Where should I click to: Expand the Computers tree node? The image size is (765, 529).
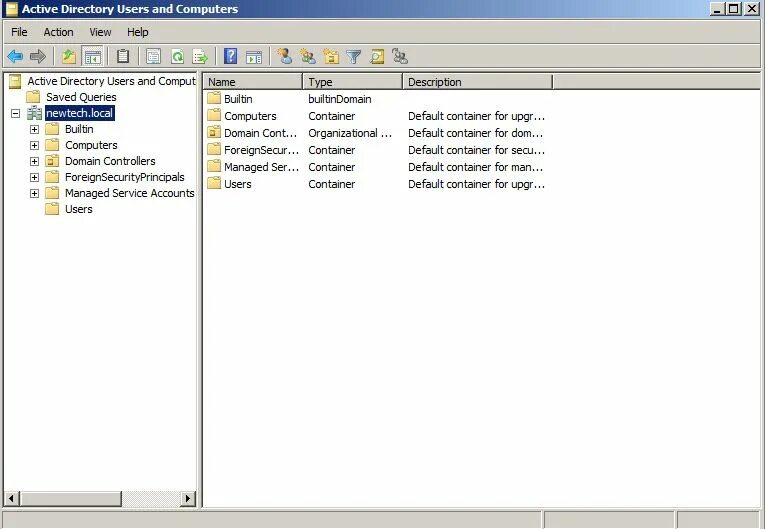click(34, 145)
